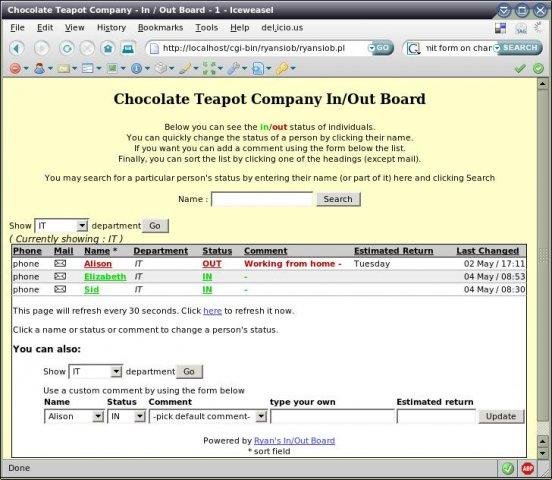Open the Home page icon

pyautogui.click(x=108, y=48)
